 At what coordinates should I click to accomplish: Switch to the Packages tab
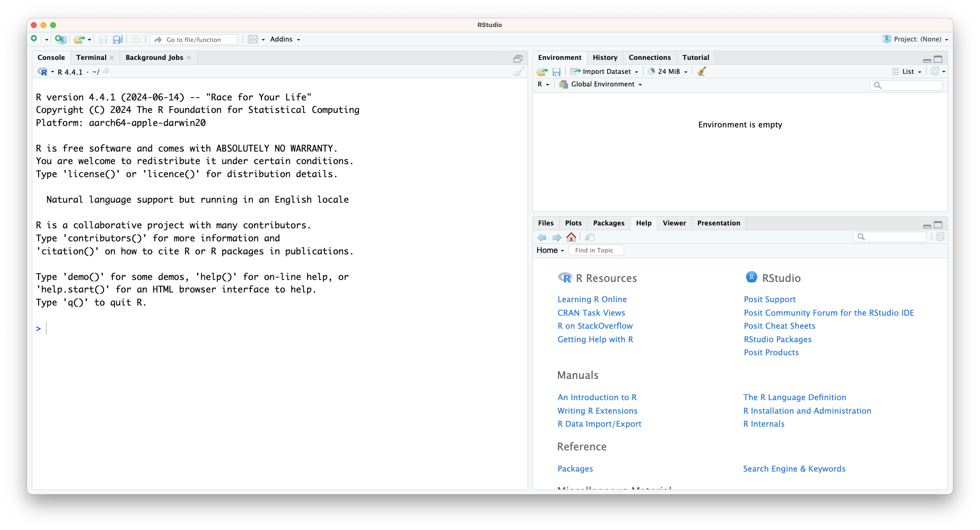609,223
